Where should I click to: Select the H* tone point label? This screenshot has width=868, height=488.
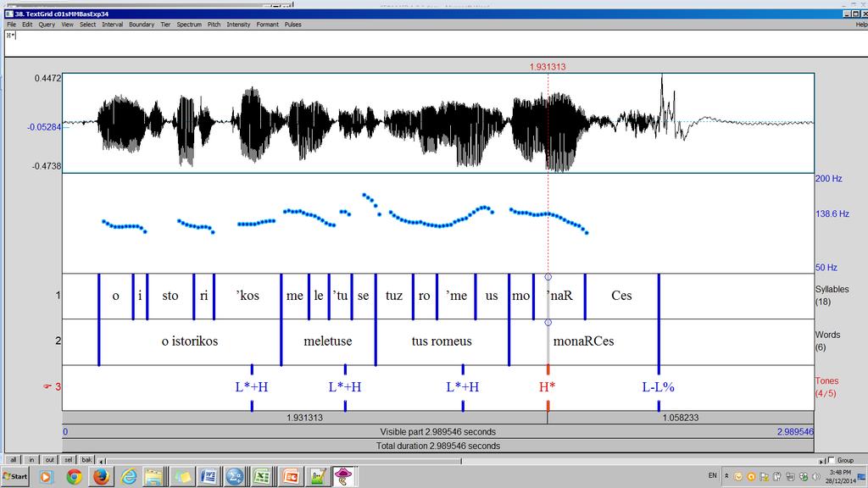[547, 386]
